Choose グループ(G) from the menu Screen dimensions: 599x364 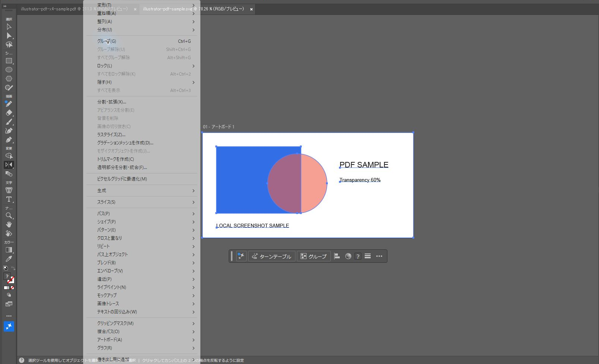142,41
